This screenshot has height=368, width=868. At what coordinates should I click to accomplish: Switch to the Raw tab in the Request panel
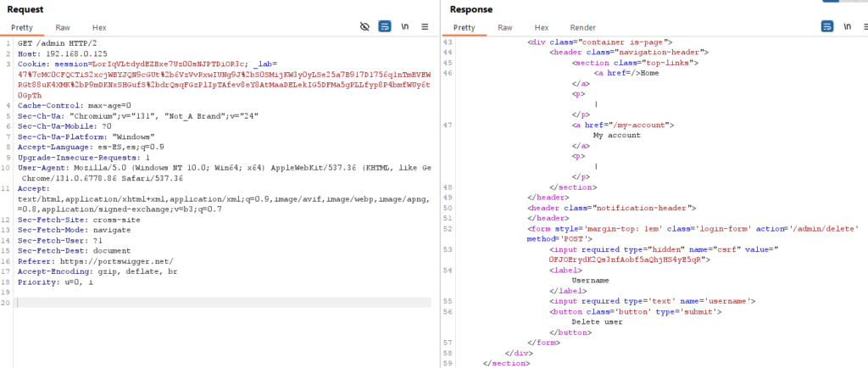click(63, 27)
